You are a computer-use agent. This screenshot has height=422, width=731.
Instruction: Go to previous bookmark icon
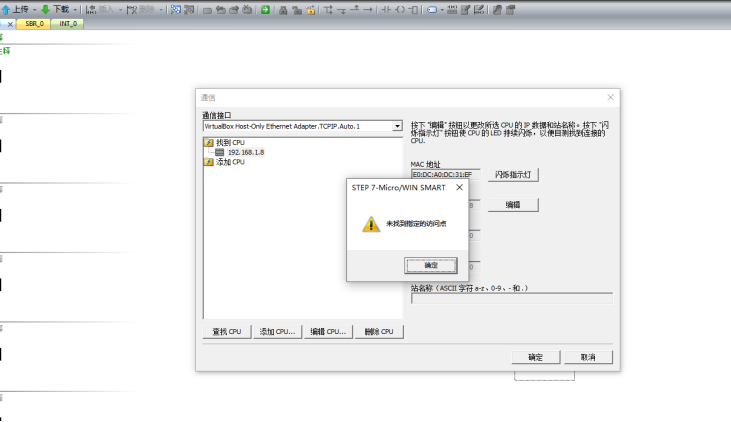click(221, 10)
